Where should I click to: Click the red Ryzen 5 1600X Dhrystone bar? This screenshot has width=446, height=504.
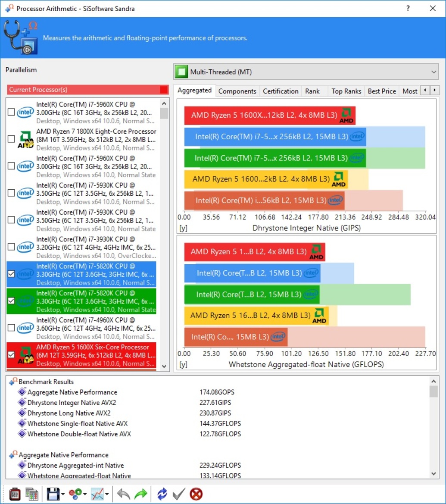[270, 116]
